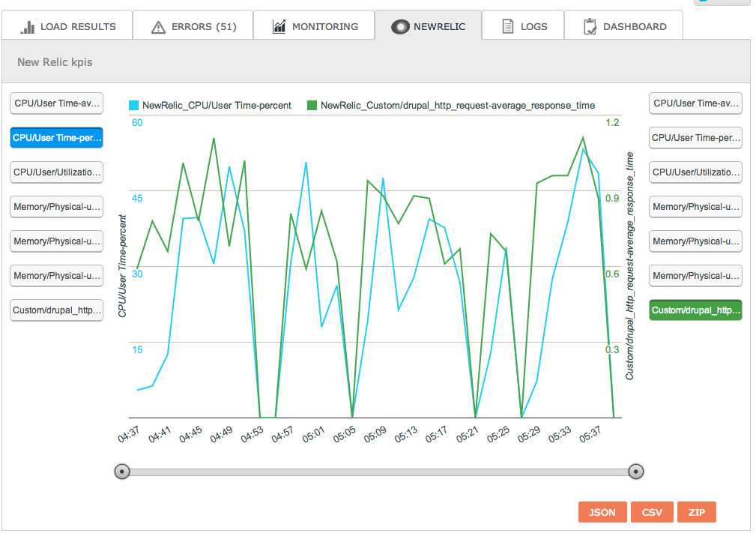This screenshot has width=756, height=536.
Task: Select left Custom/drupal_http... metric
Action: pyautogui.click(x=56, y=310)
